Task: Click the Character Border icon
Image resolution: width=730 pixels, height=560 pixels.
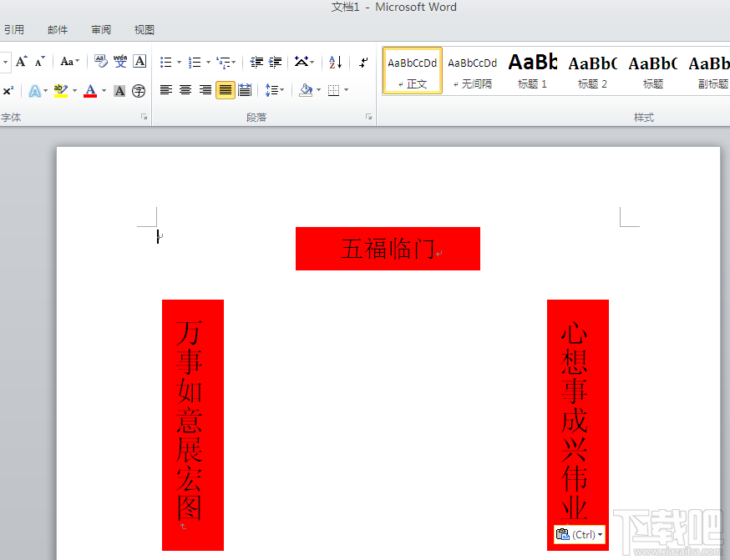Action: click(x=139, y=61)
